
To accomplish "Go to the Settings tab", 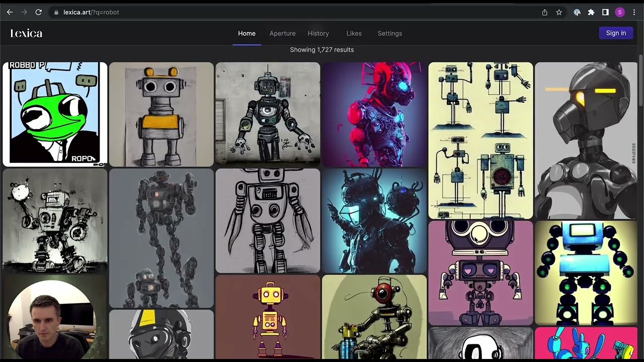I will point(389,33).
